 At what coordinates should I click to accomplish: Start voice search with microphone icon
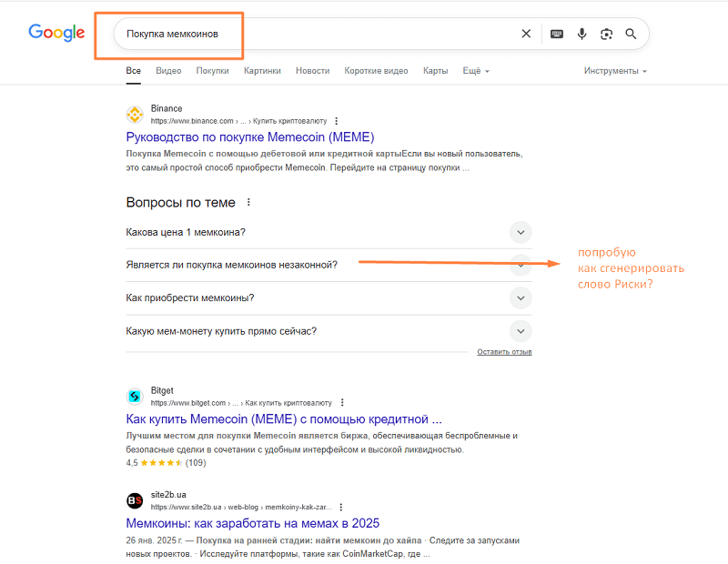point(581,34)
